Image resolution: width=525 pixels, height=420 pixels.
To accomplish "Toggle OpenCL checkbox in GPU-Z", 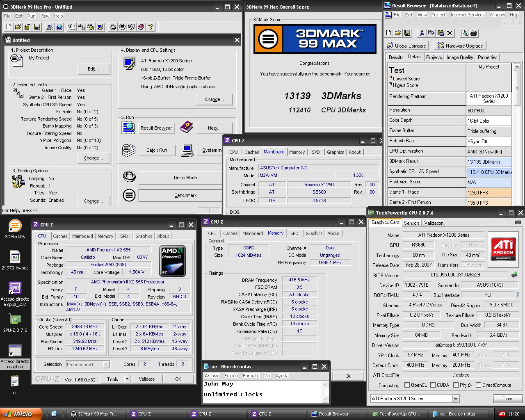I will [407, 385].
